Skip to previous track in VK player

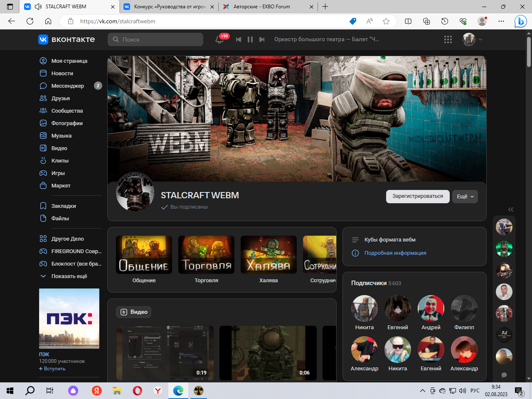(x=239, y=39)
